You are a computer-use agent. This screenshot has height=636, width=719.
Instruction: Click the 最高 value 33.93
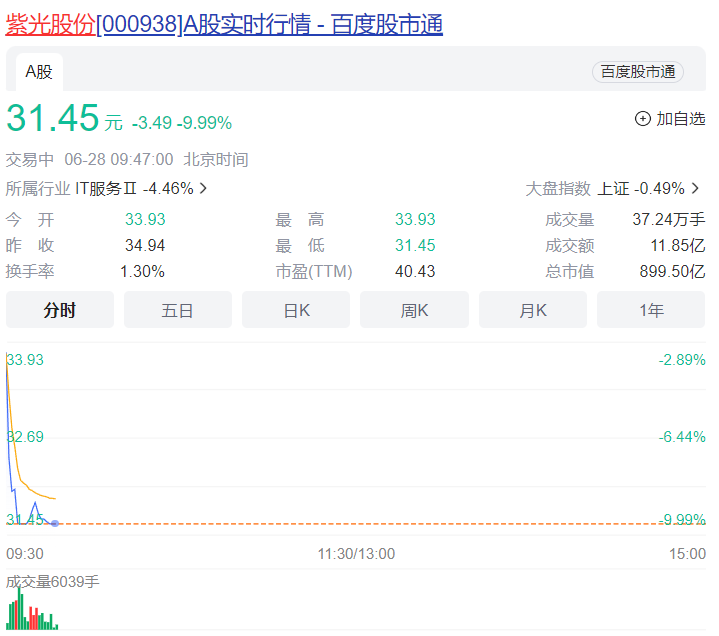pyautogui.click(x=415, y=220)
